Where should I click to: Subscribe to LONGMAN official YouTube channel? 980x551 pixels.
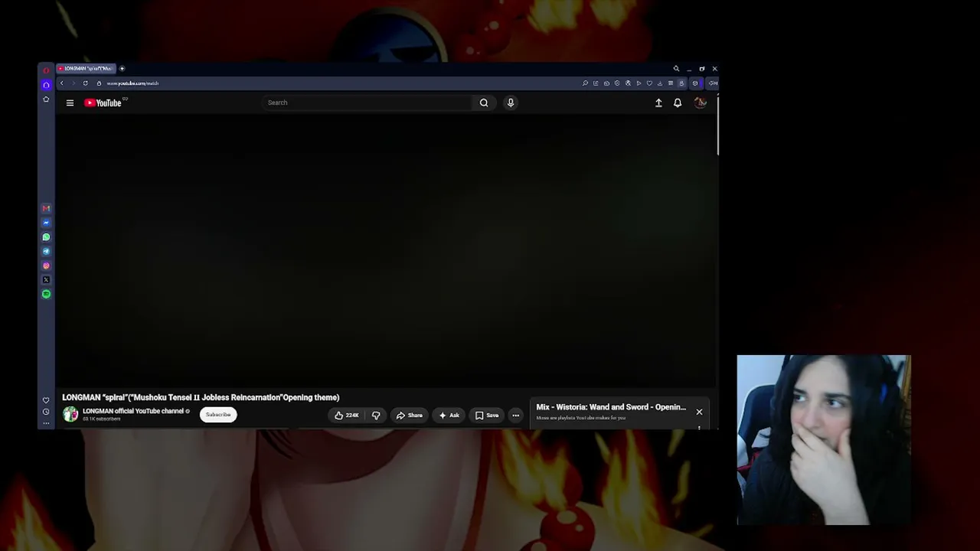pyautogui.click(x=218, y=415)
